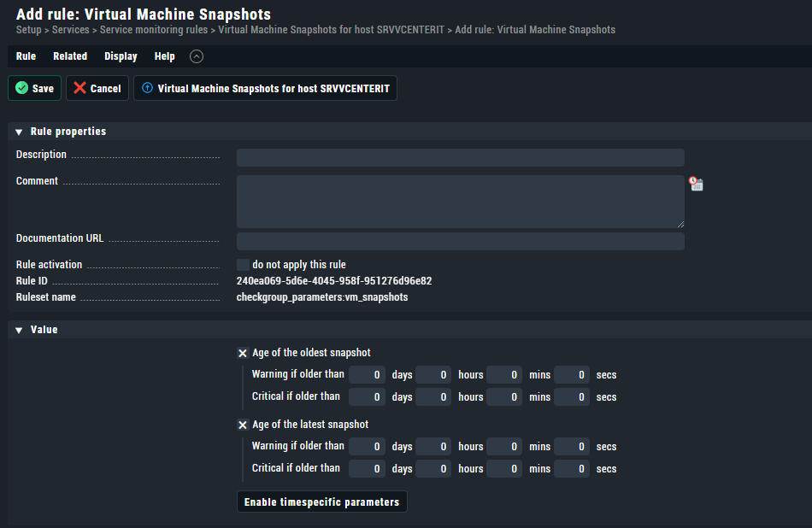
Task: Click oldest snapshot Warning days field
Action: (367, 375)
